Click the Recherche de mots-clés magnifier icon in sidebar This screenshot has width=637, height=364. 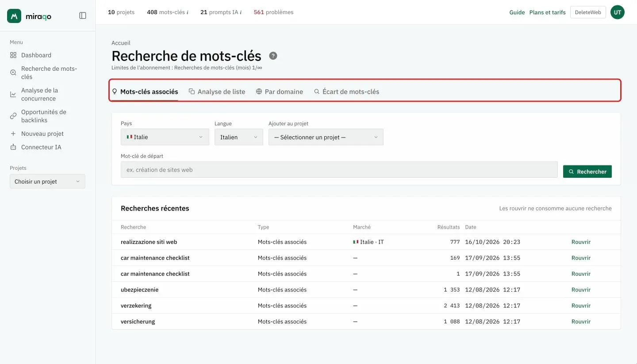tap(13, 73)
